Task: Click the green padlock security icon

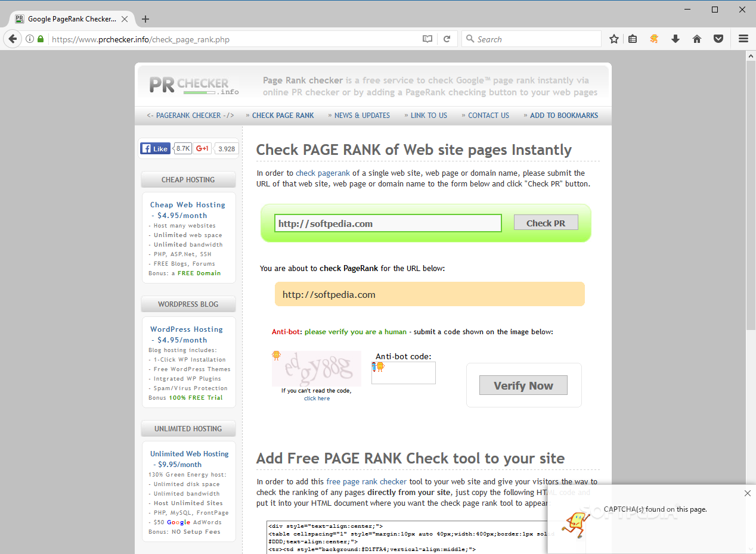Action: [41, 39]
